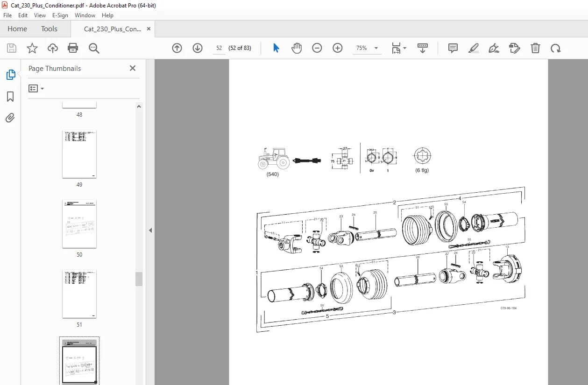Select the highlighted page 52 thumbnail

click(79, 362)
